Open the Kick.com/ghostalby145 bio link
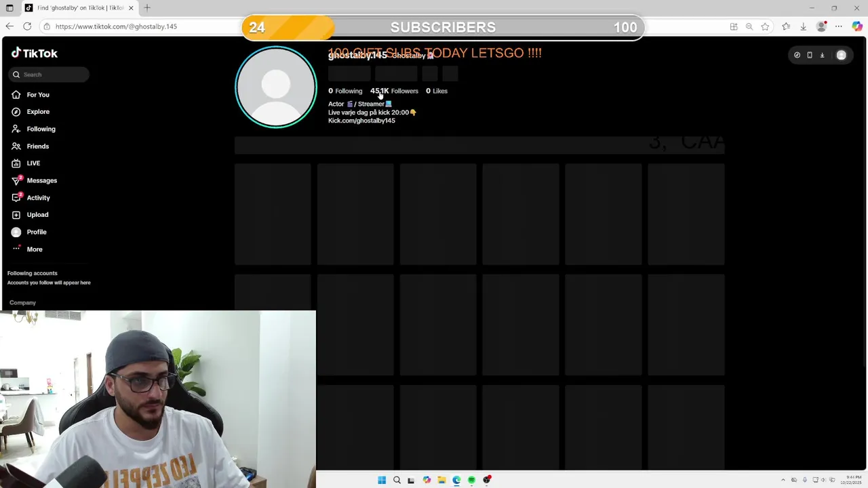This screenshot has width=868, height=488. coord(361,121)
